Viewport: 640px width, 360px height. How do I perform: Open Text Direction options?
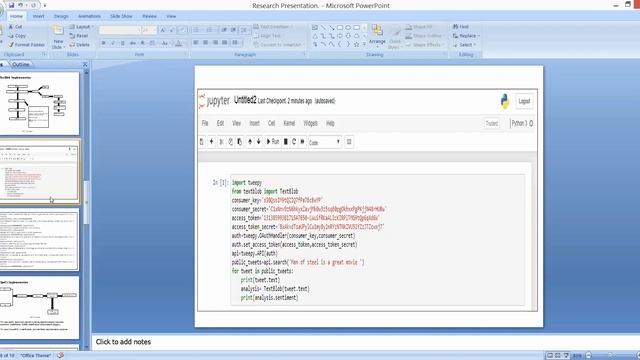(x=273, y=27)
